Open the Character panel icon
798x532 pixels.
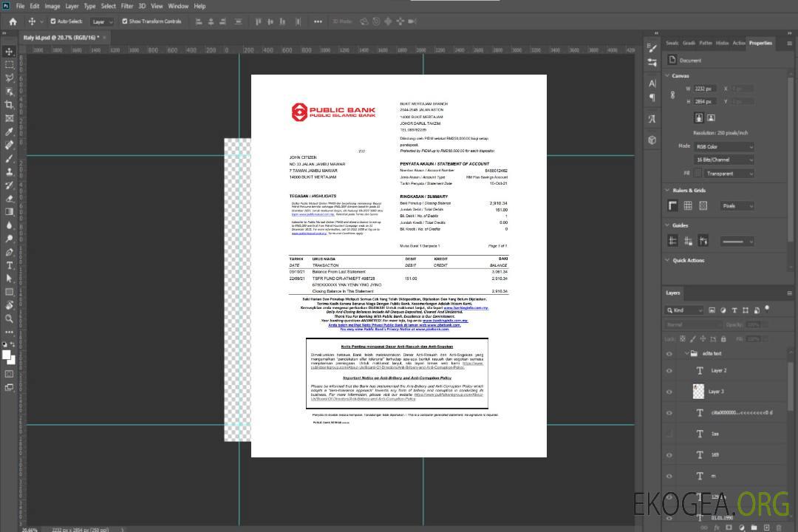(652, 83)
